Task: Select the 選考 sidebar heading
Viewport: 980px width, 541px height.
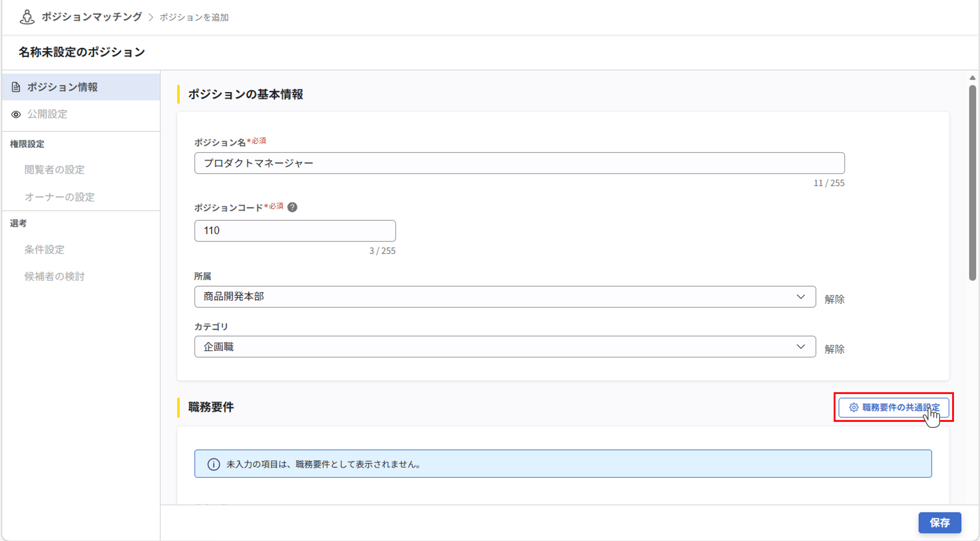Action: tap(18, 223)
